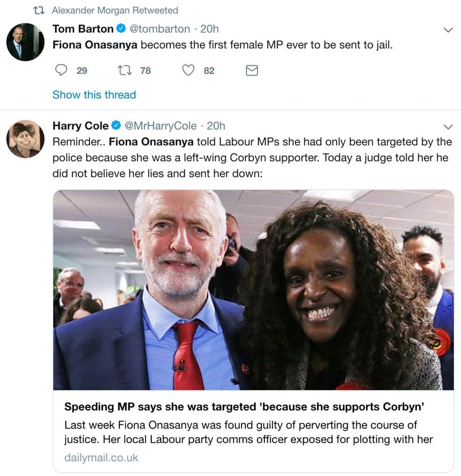Reply to Tom Barton's tweet
Screen dimensions: 461x476
[x=61, y=70]
